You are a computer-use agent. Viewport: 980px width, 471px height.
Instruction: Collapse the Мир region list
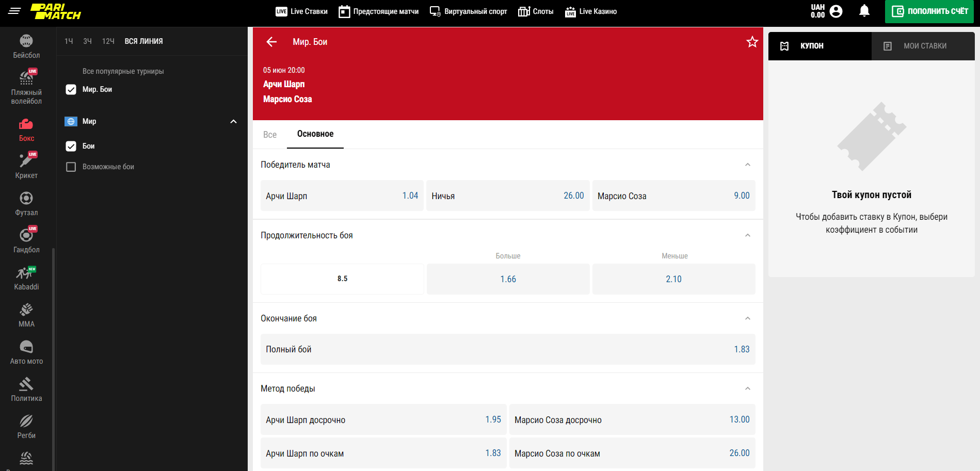coord(233,122)
